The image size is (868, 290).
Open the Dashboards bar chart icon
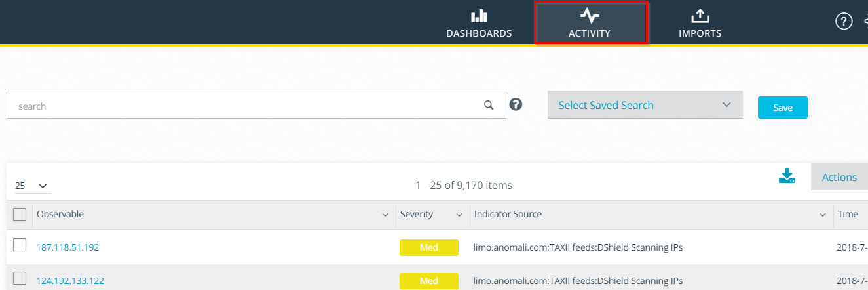pyautogui.click(x=479, y=16)
